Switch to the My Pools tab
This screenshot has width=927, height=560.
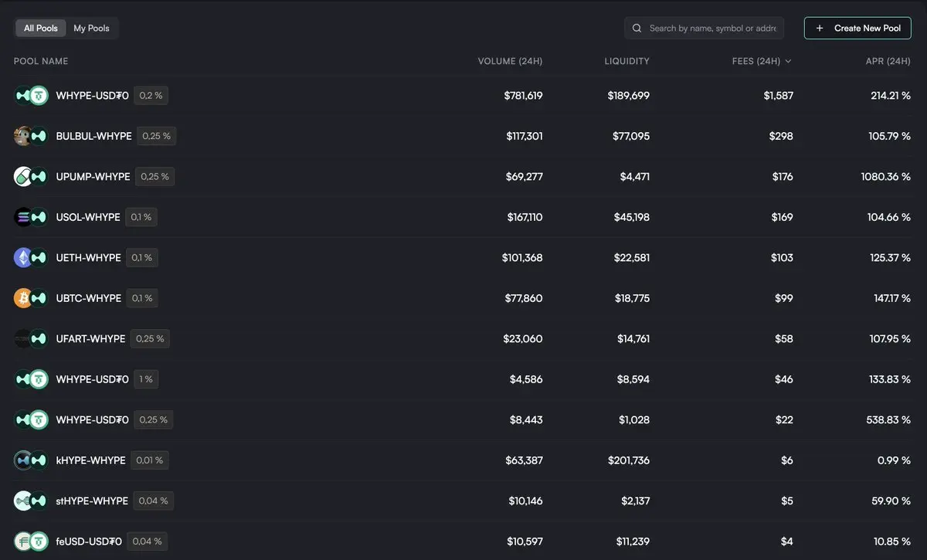[91, 28]
